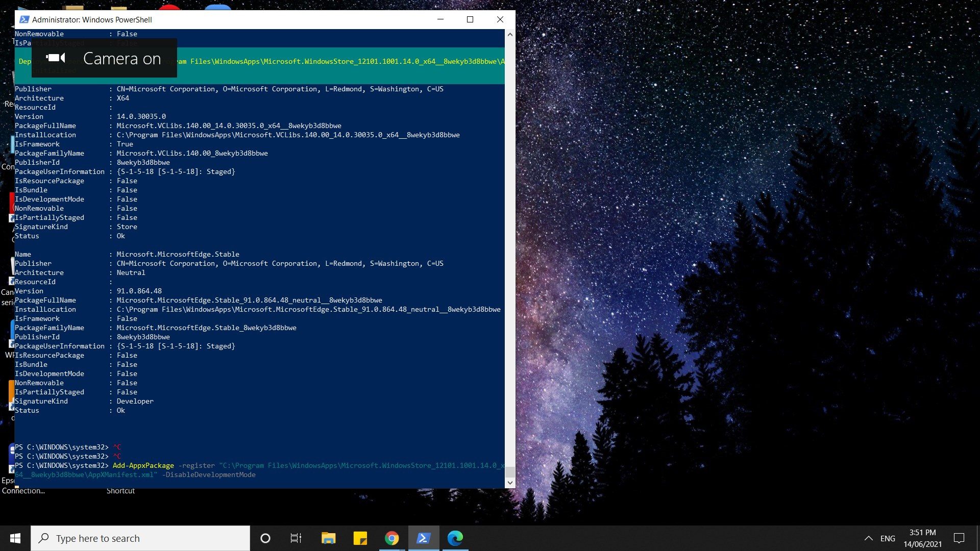Minimize the PowerShell window

point(440,19)
